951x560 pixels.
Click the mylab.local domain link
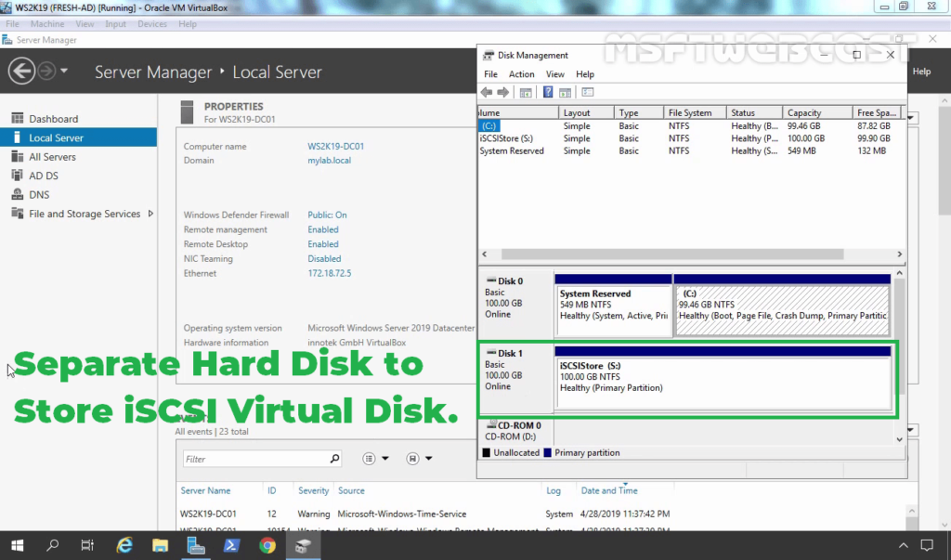point(329,160)
